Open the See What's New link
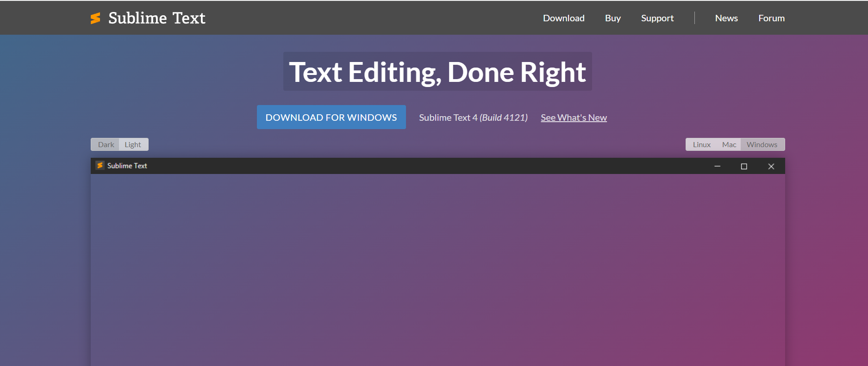 tap(574, 118)
